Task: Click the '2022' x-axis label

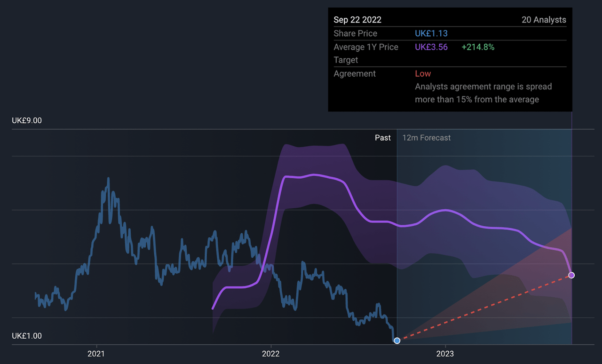Action: 271,354
